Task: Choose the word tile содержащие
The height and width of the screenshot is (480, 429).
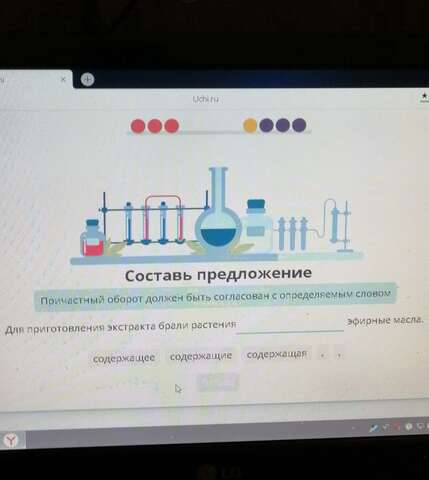Action: (201, 356)
